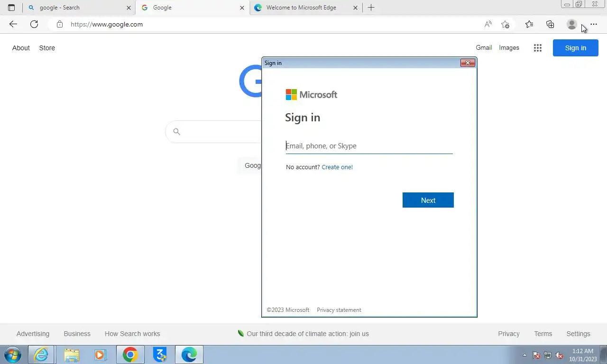Click the blue Google Sign in button

[x=576, y=48]
